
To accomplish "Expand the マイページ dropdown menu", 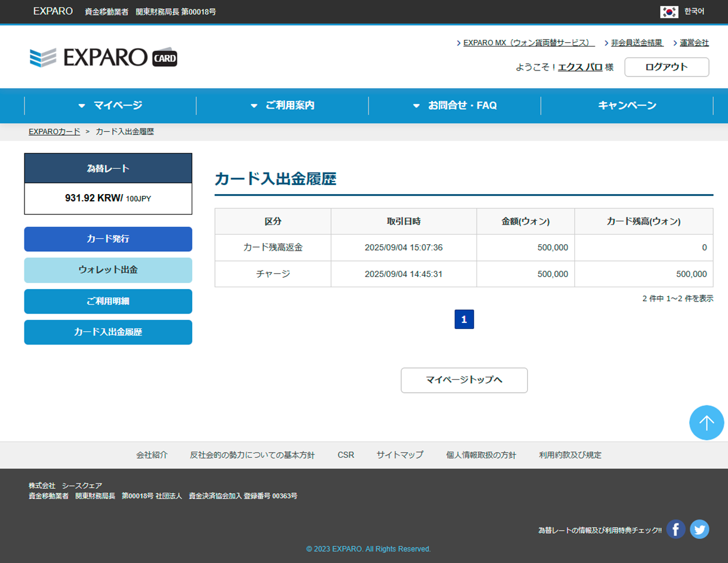I will (x=110, y=106).
